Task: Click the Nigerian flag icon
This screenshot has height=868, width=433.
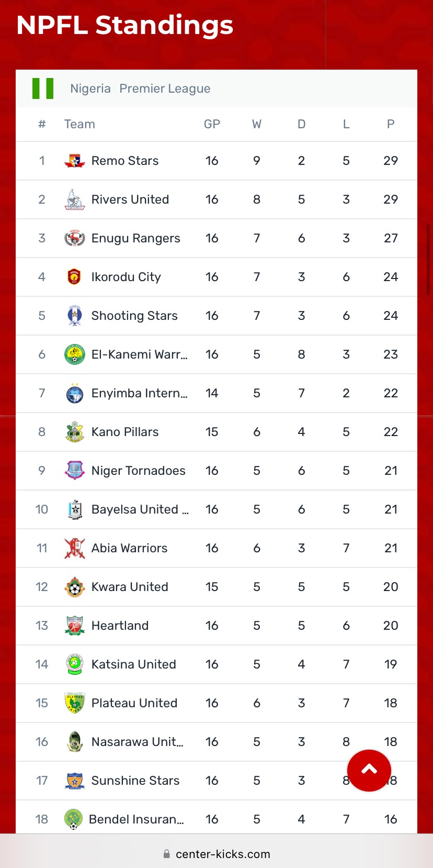Action: [x=43, y=88]
